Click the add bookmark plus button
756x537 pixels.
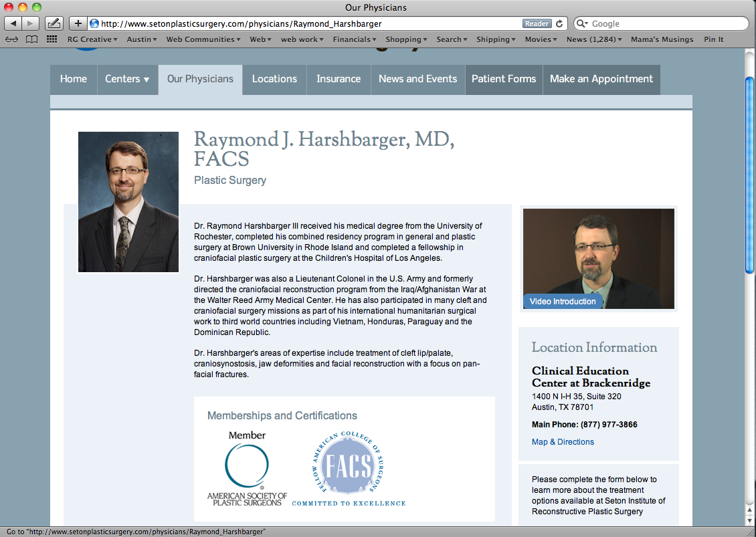78,23
